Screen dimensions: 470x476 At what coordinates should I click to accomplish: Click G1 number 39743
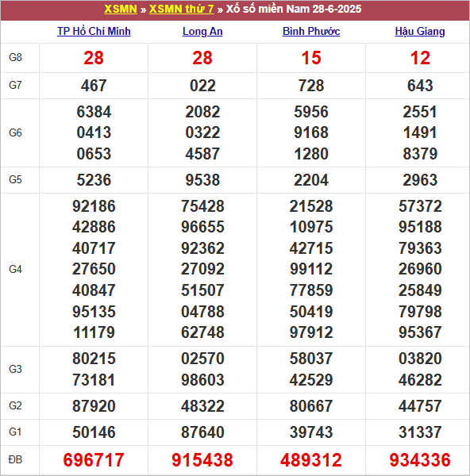311,432
